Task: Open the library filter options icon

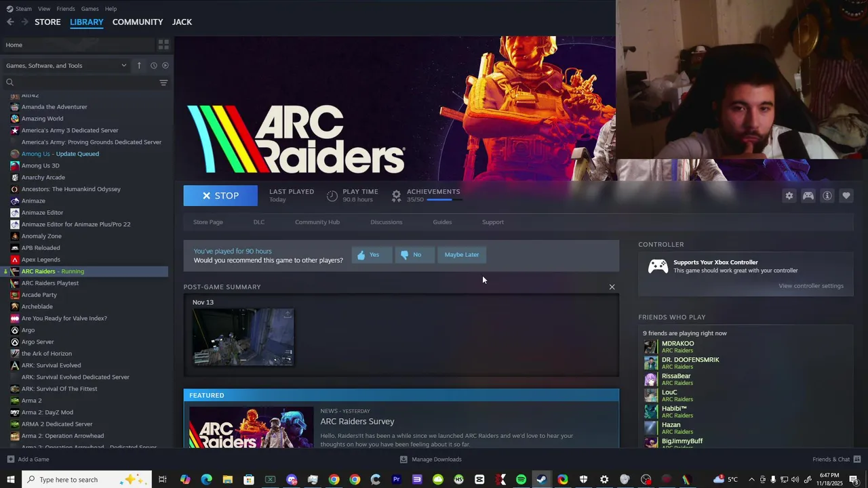Action: (163, 83)
